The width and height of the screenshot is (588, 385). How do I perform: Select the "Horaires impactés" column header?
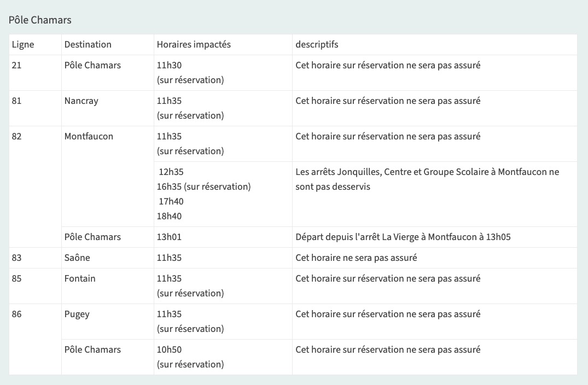[x=194, y=45]
